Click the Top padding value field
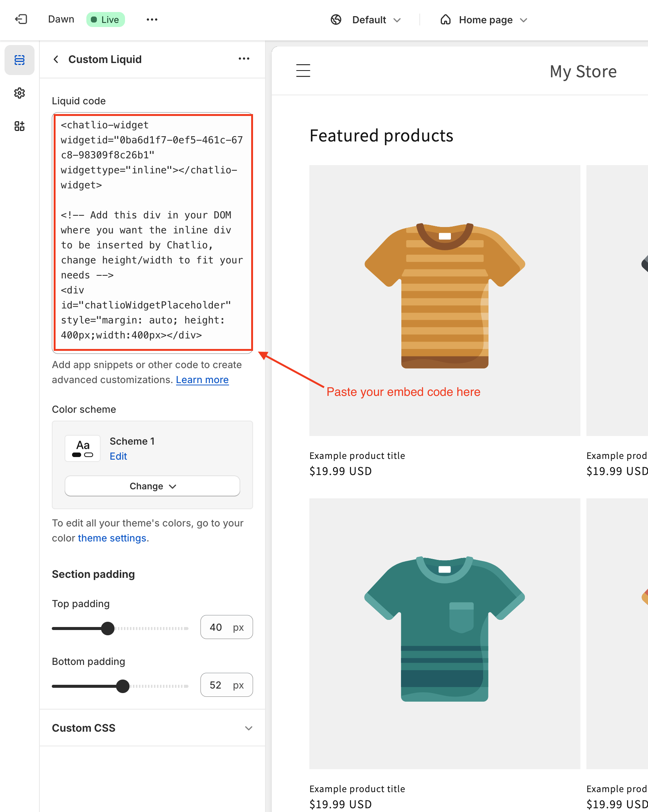The image size is (648, 812). tap(226, 627)
